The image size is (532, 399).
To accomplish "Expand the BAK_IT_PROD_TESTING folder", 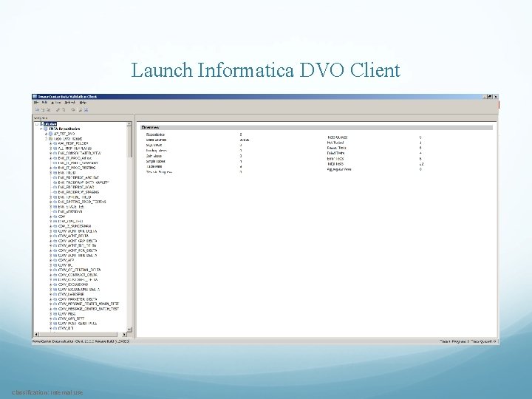I will 51,168.
